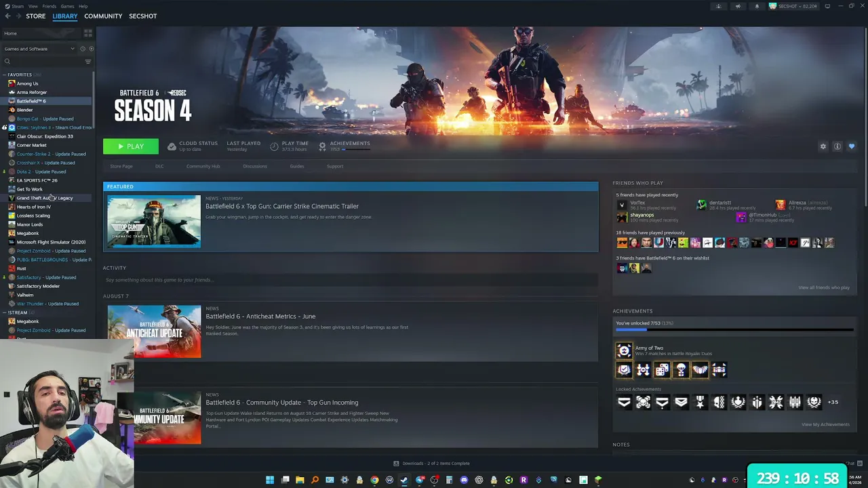Open the Top Gun cinematic trailer thumbnail
The height and width of the screenshot is (488, 868).
tap(154, 222)
